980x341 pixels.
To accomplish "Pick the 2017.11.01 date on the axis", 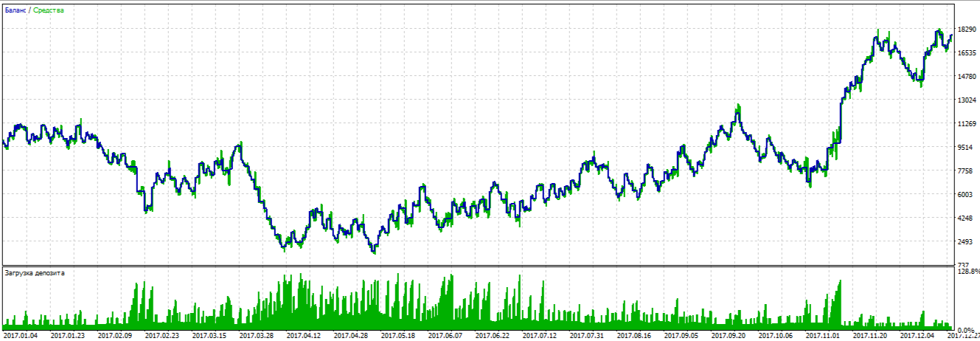I will point(823,335).
